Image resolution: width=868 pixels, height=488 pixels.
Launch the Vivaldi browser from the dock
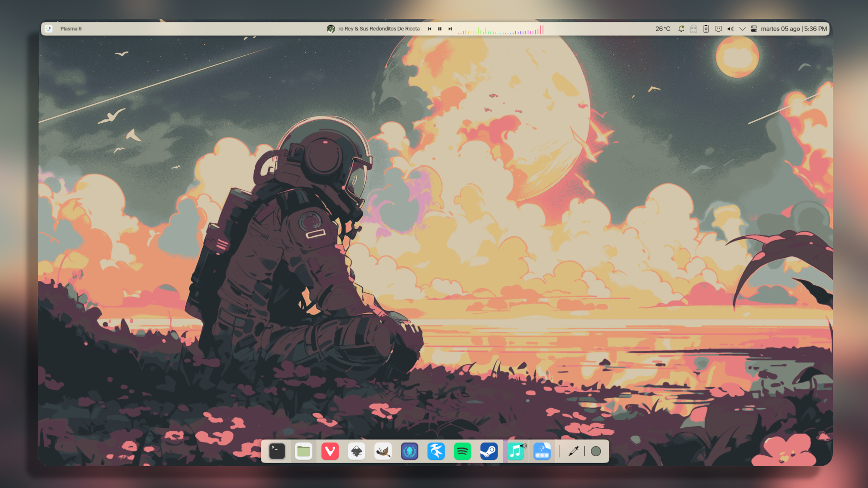[330, 451]
